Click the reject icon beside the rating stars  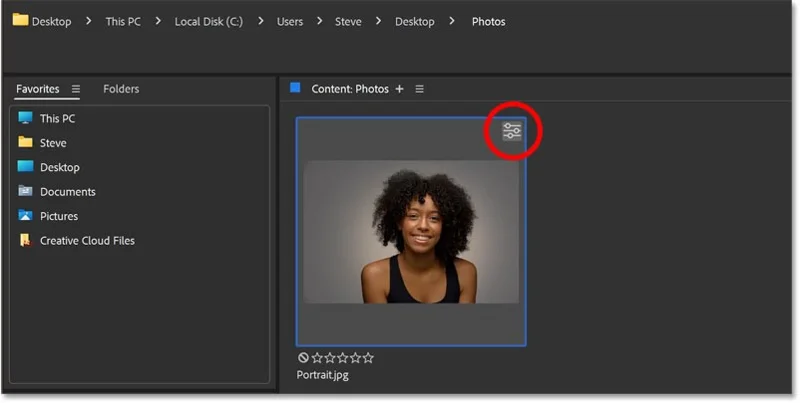point(303,358)
